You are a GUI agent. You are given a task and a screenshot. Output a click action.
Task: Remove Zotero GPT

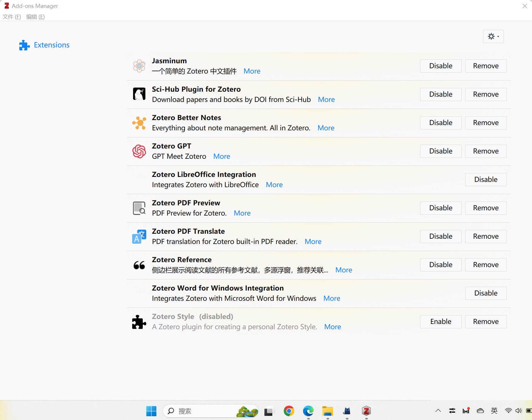pos(486,151)
